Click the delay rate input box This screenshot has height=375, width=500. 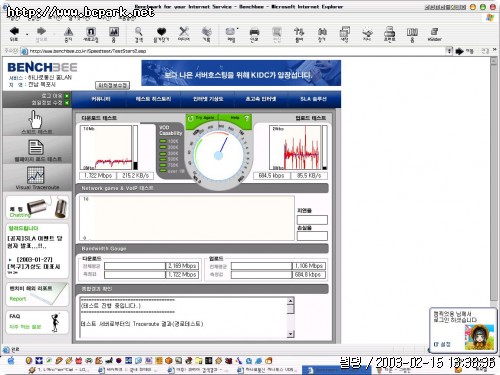coord(312,220)
